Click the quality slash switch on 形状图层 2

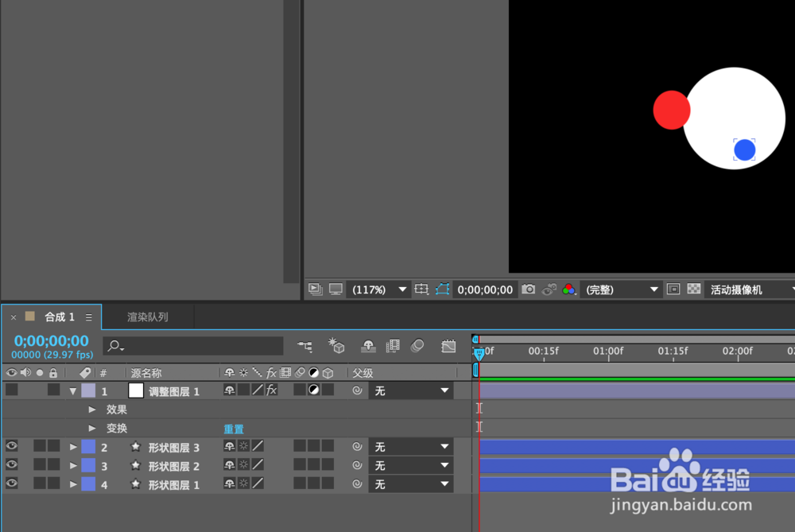(258, 464)
